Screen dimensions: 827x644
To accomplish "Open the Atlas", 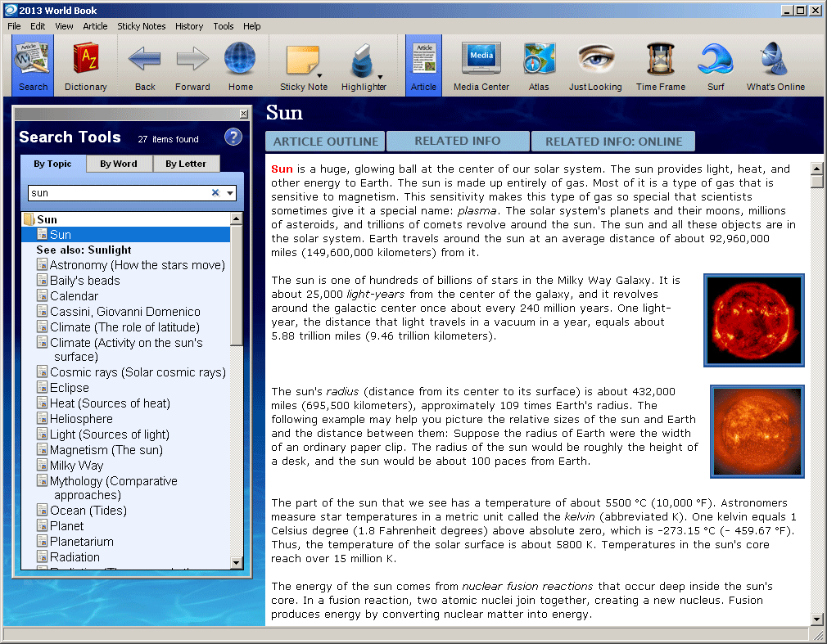I will point(539,66).
